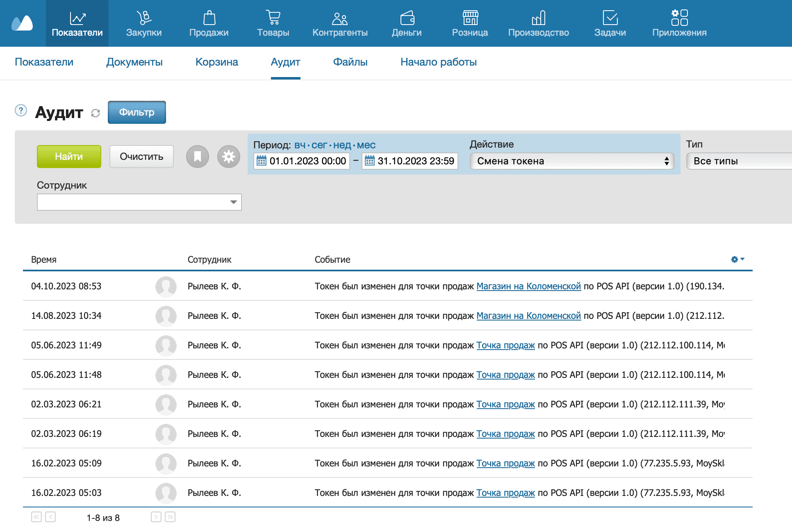This screenshot has height=532, width=792.
Task: Toggle the Фильтр panel button
Action: (x=137, y=112)
